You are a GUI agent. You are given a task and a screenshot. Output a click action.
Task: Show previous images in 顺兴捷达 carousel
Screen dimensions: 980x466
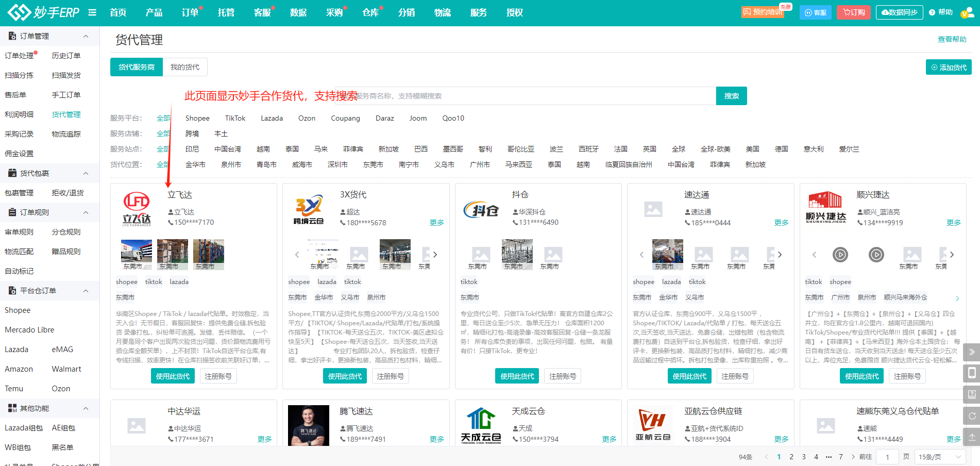tap(814, 254)
